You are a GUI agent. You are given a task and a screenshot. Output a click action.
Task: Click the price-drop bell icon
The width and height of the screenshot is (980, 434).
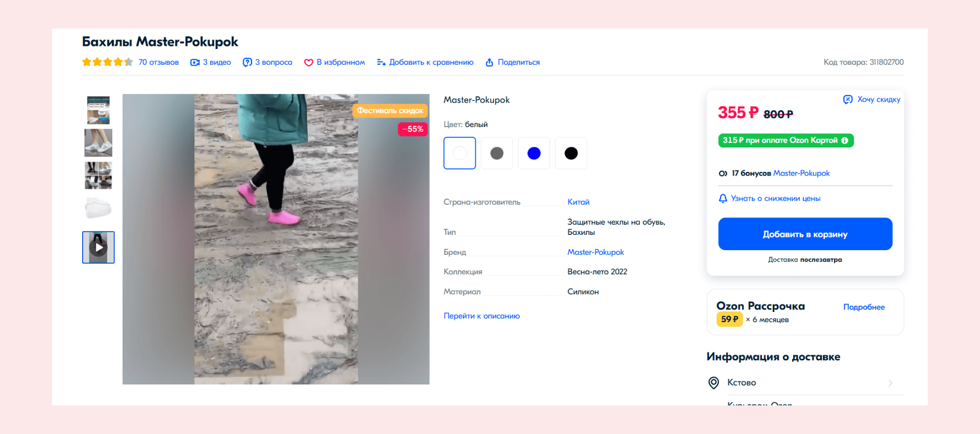coord(723,199)
